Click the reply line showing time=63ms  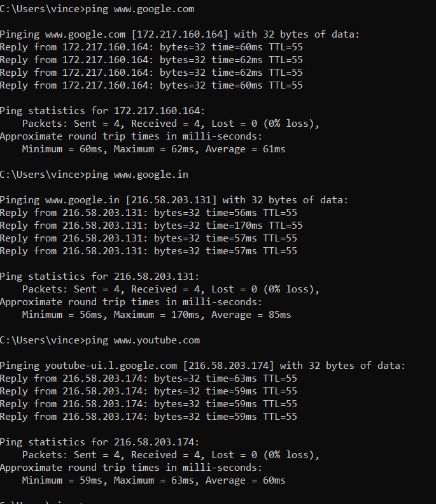[x=148, y=378]
